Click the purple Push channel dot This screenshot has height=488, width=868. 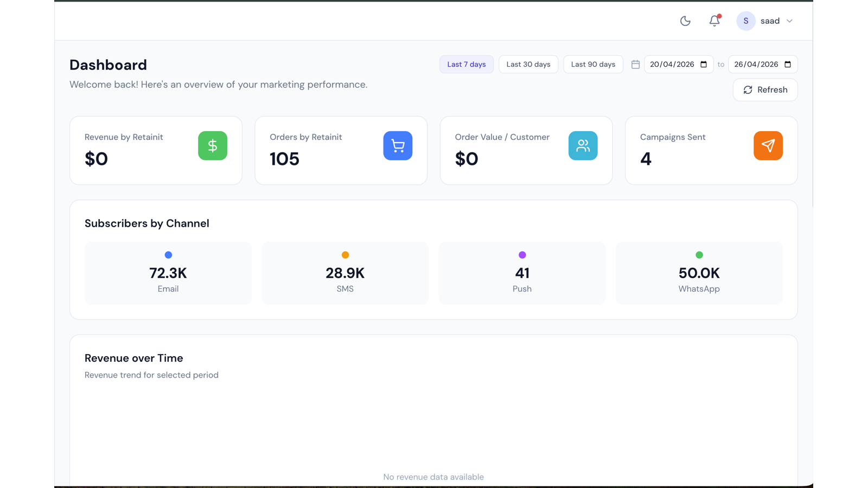tap(522, 255)
